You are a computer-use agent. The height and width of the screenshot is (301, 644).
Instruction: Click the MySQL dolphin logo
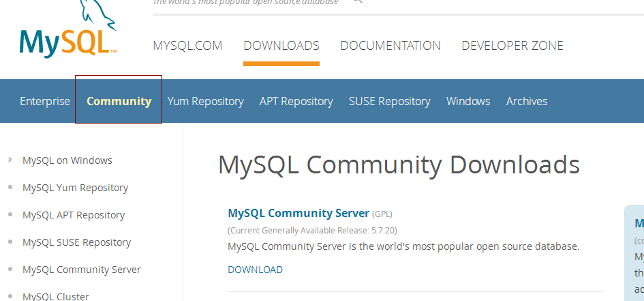[68, 29]
